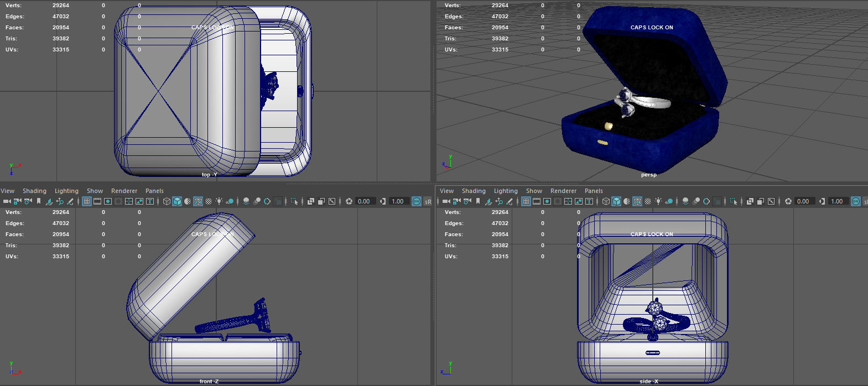Open Camera Attributes icon in side-X panel
This screenshot has height=386, width=868.
467,201
